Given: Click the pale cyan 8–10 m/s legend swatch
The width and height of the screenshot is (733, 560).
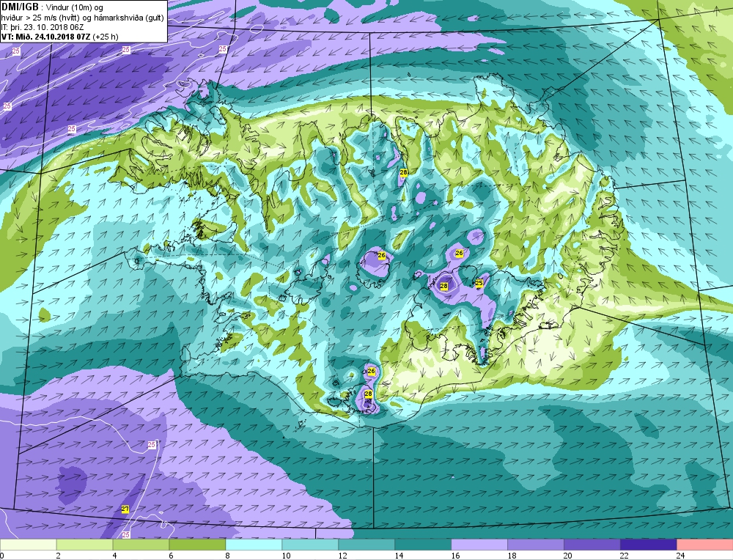Looking at the screenshot, I should (254, 545).
